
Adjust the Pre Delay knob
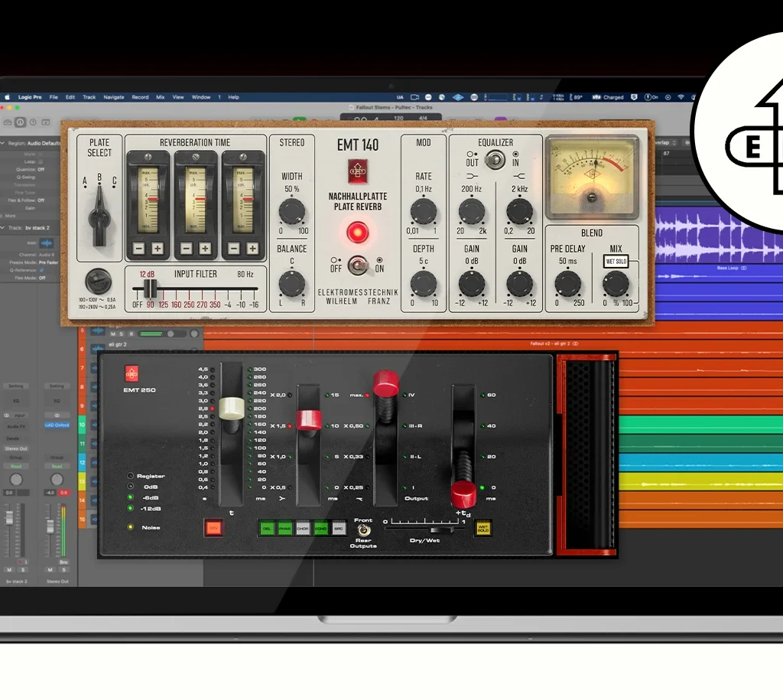[x=568, y=283]
